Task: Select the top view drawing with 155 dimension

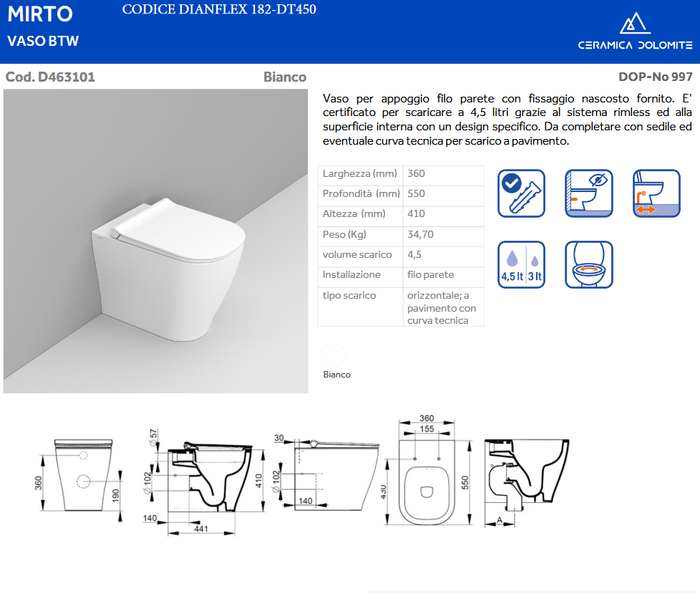Action: coord(427,476)
